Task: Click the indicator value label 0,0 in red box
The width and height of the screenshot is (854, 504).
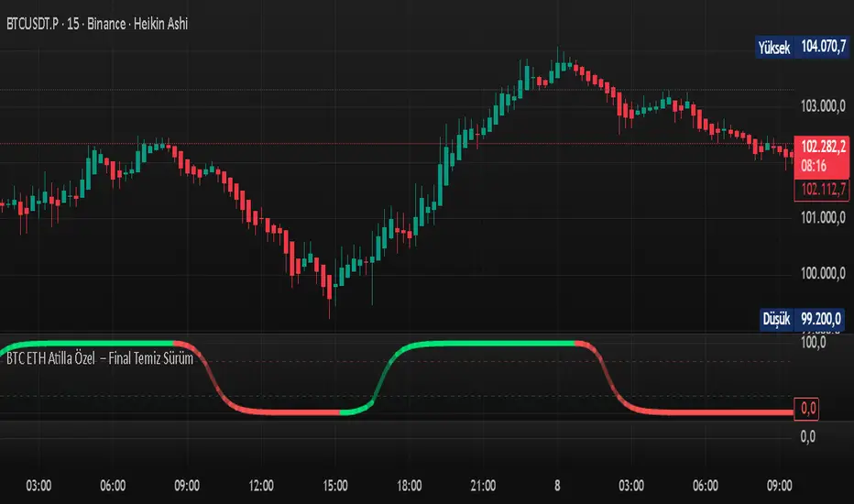Action: [x=807, y=409]
